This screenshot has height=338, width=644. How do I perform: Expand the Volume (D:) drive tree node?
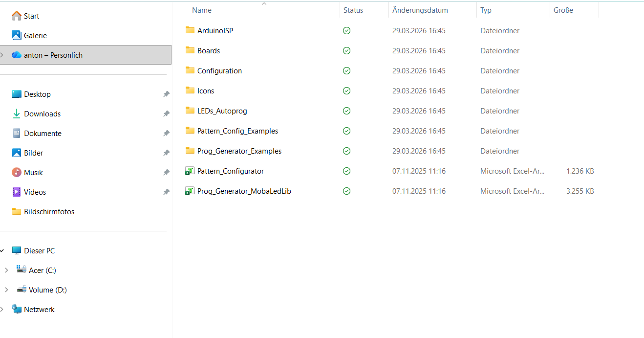[6, 290]
